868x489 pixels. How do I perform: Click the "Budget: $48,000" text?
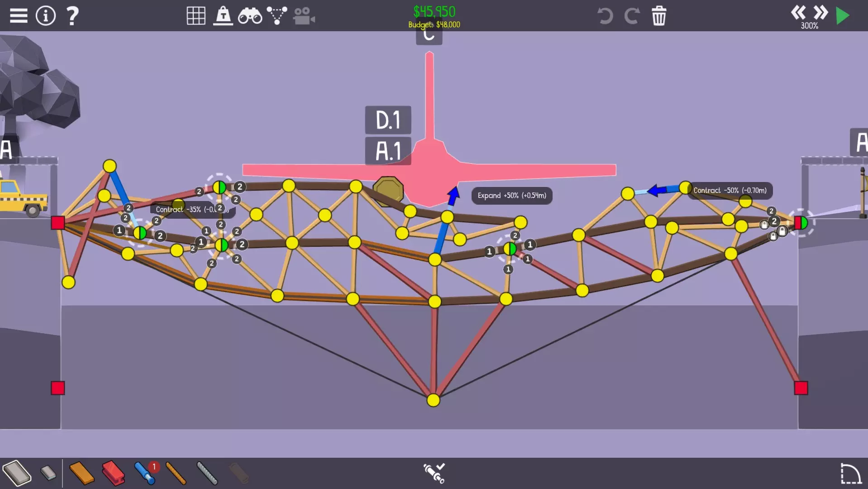pos(434,24)
